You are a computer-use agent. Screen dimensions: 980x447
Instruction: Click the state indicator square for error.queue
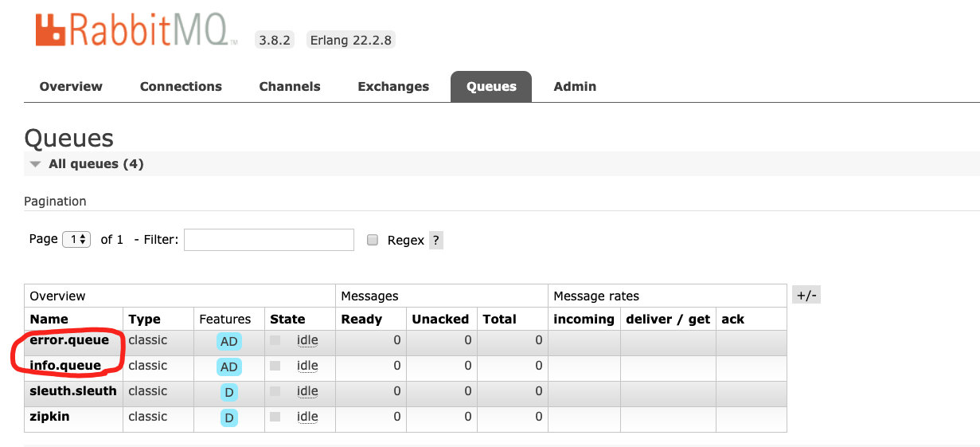pyautogui.click(x=275, y=340)
